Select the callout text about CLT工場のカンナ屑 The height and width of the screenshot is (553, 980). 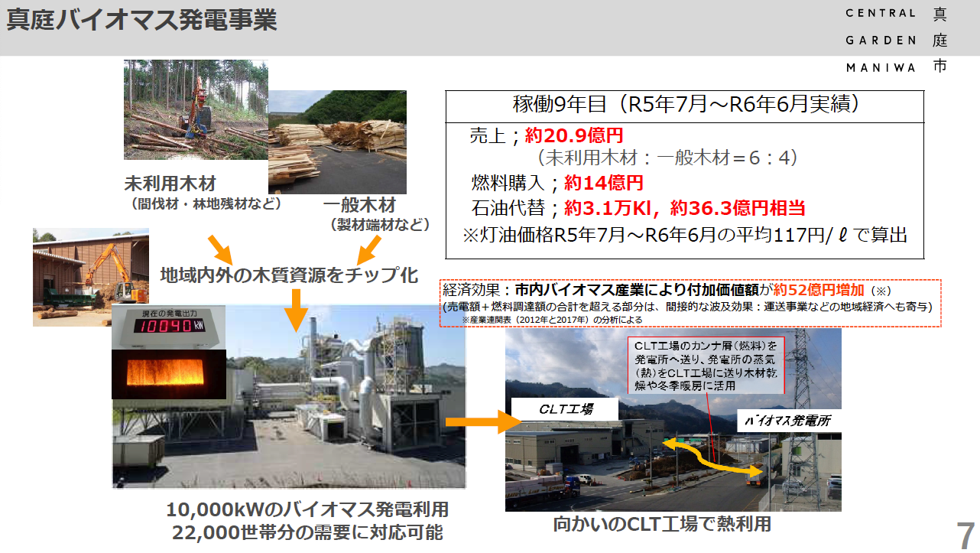coord(706,365)
